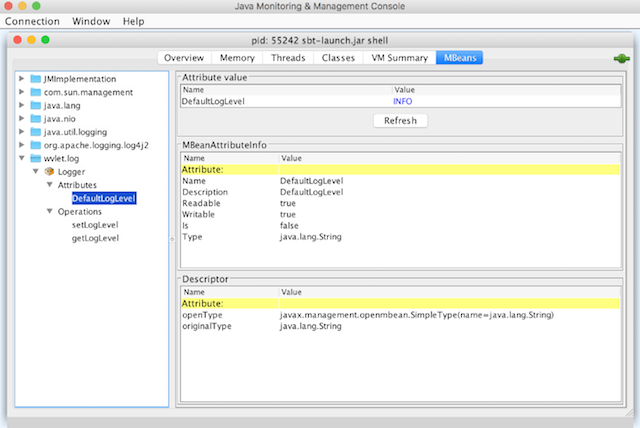Screen dimensions: 640x428
Task: Minimize the pid 55242 inner window
Action: point(31,40)
